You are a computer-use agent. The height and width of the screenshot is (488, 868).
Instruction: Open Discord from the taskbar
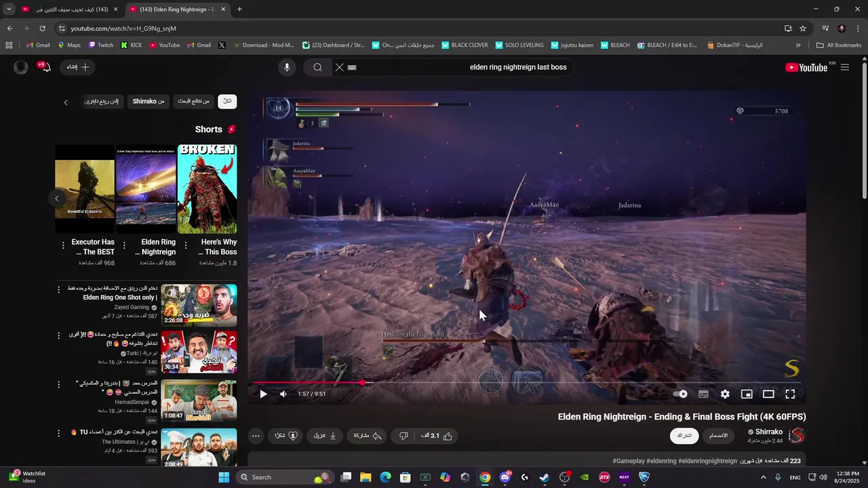(505, 477)
